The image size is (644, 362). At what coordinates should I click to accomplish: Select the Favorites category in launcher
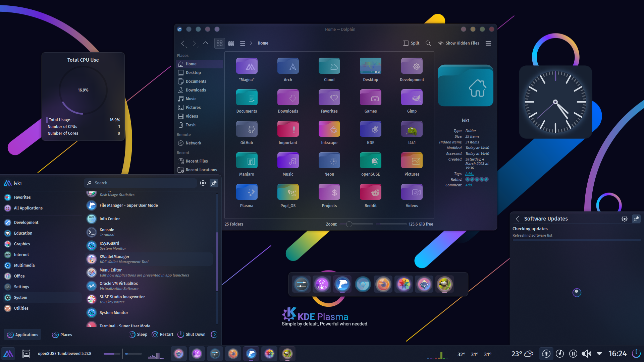point(42,197)
